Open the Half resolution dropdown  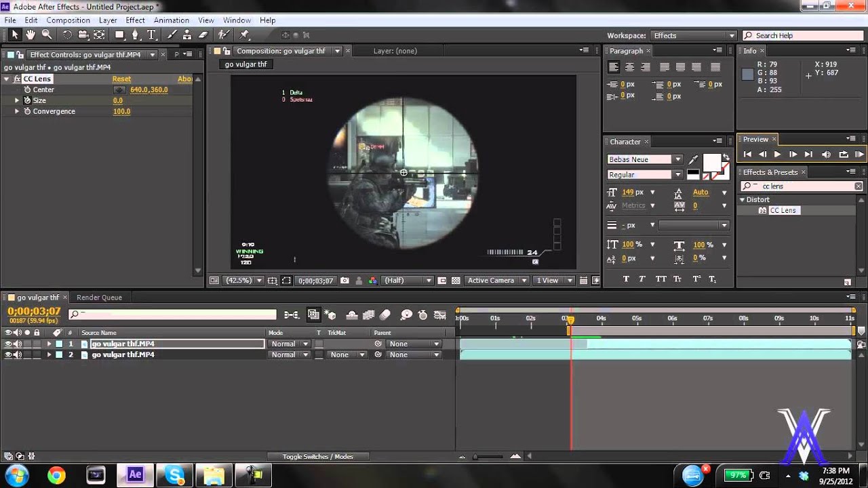[408, 281]
